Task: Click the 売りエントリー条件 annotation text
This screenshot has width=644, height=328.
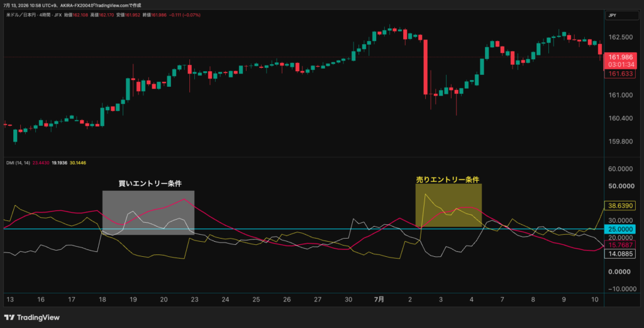Action: coord(448,179)
